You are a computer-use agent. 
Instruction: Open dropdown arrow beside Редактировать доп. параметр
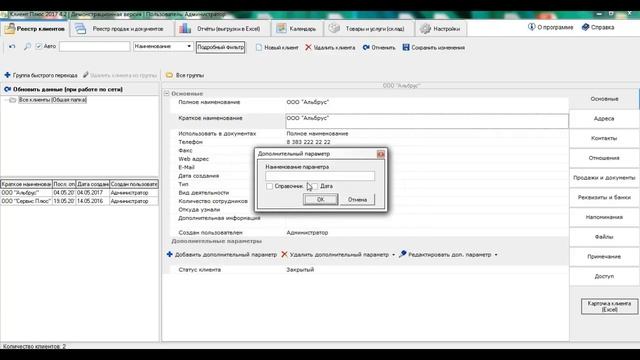[x=496, y=255]
